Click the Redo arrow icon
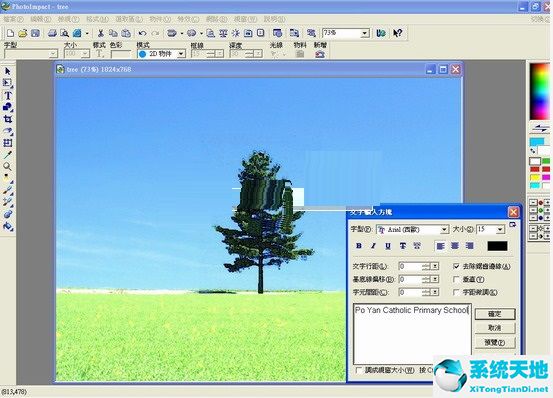Screen dimensions: 553x398 (155, 33)
